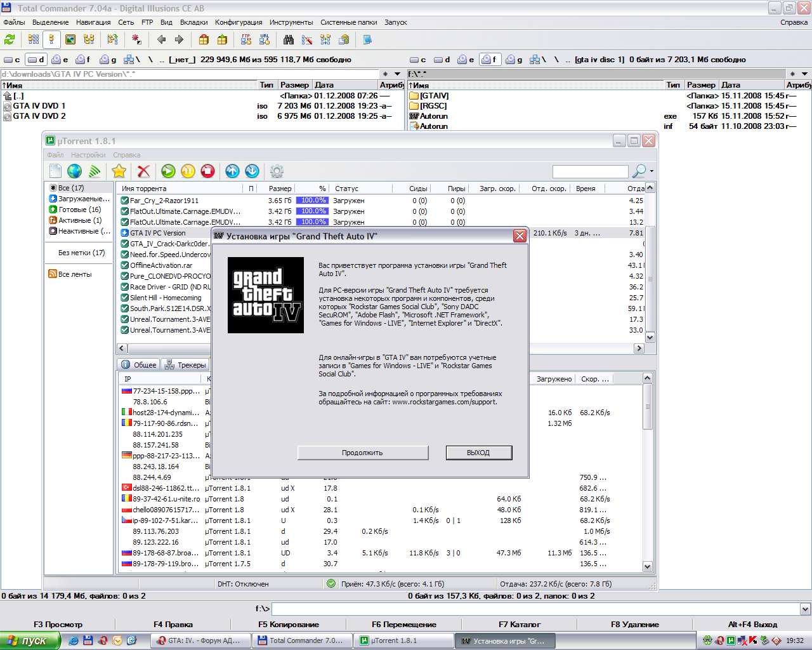Switch to the Общее tab in µTorrent
This screenshot has width=812, height=650.
(139, 365)
